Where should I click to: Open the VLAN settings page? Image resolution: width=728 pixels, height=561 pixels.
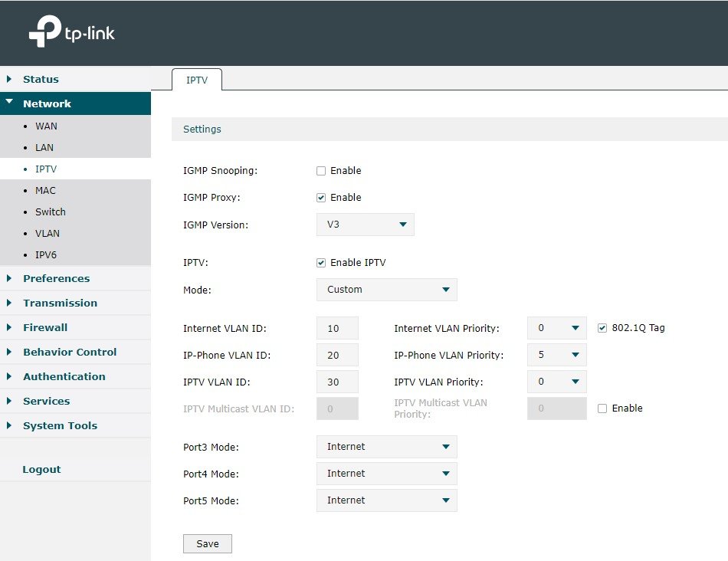pos(48,233)
